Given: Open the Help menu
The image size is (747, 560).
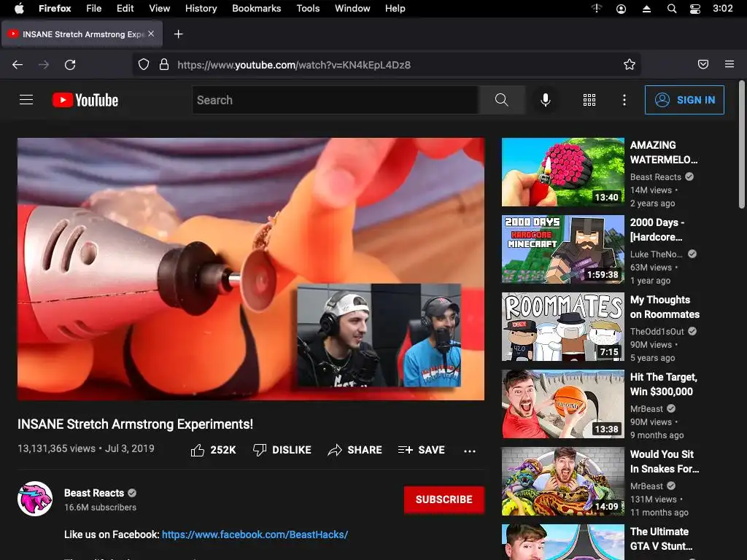Looking at the screenshot, I should click(x=395, y=9).
